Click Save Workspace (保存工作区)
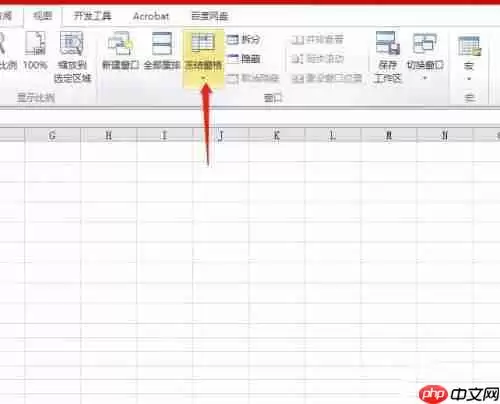The height and width of the screenshot is (404, 500). point(388,57)
